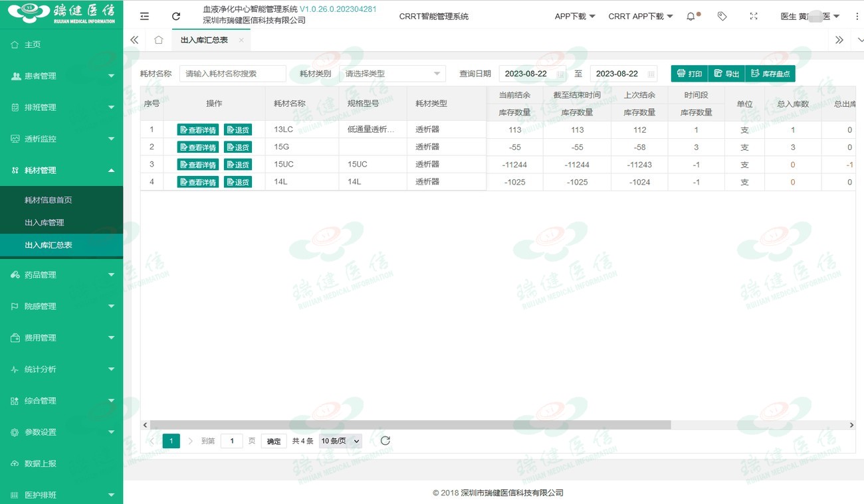
Task: Collapse the sidebar menu toggle icon
Action: 145,17
